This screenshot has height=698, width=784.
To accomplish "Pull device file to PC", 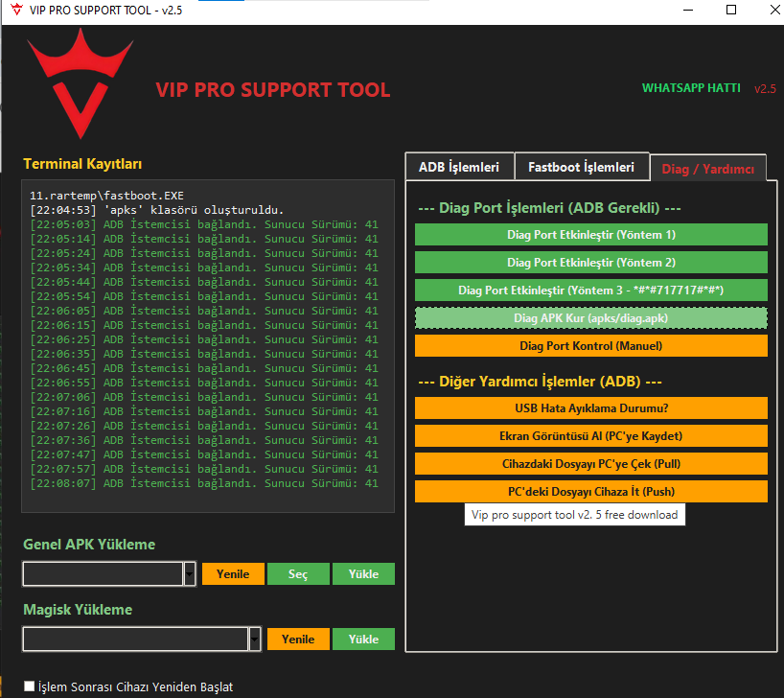I will coord(590,463).
